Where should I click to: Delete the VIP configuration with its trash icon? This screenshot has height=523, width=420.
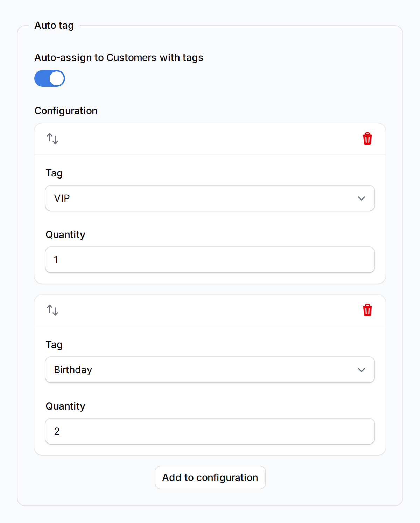point(367,139)
